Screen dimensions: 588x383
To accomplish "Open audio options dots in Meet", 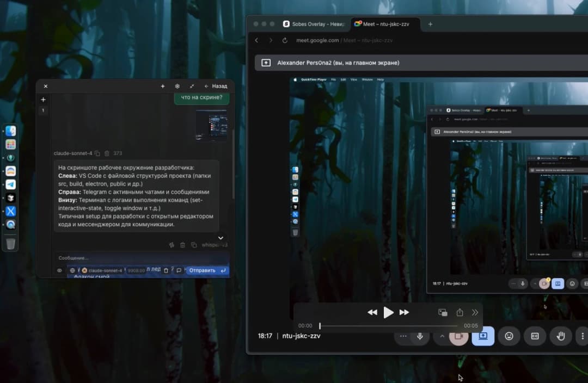I will point(403,336).
